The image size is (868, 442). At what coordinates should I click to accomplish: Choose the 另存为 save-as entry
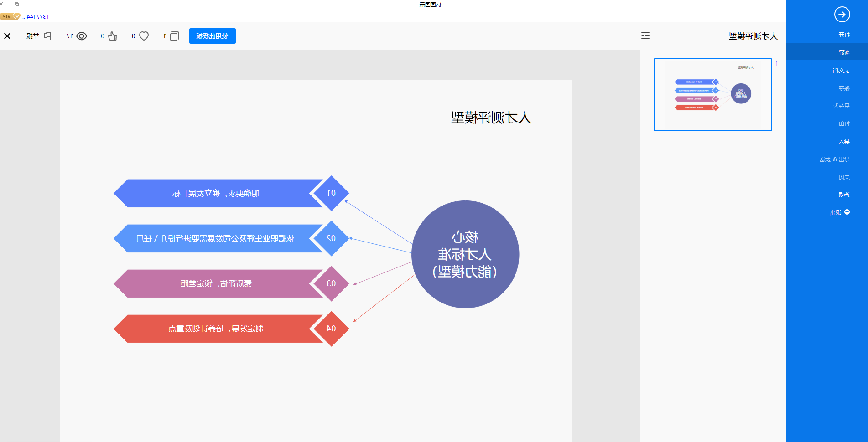tap(841, 106)
